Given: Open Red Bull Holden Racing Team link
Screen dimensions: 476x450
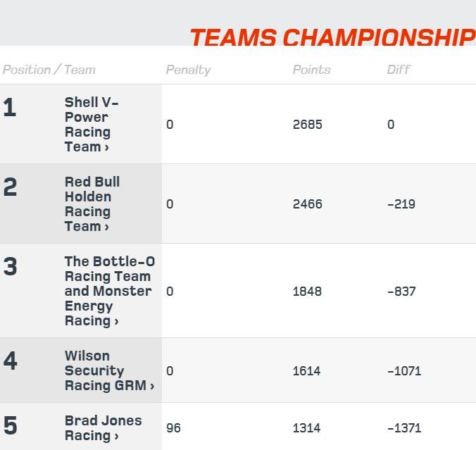Looking at the screenshot, I should point(92,204).
